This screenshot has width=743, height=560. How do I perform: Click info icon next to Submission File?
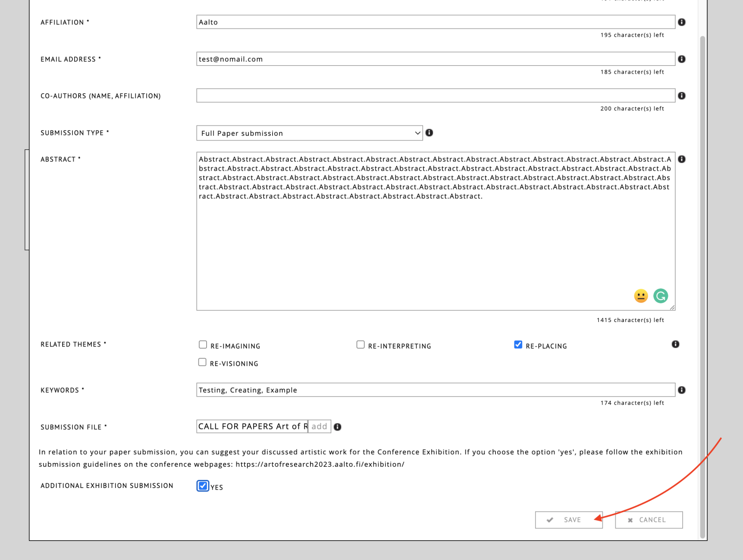pos(338,427)
